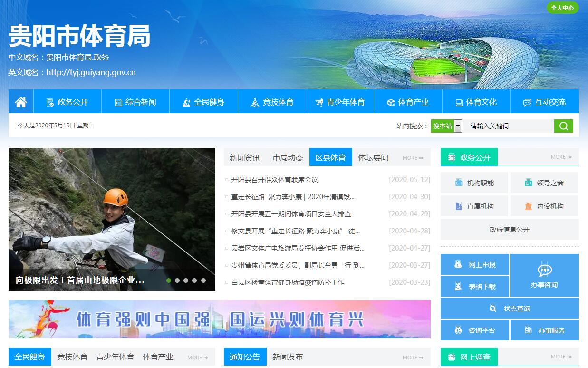Click the search keyword input field
588x368 pixels.
click(x=509, y=126)
